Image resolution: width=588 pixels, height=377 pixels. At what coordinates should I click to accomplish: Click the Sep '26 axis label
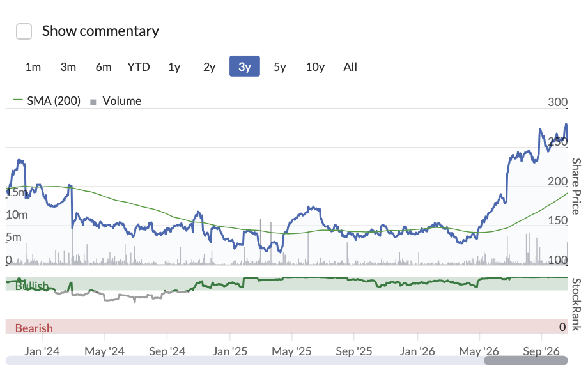pos(541,351)
